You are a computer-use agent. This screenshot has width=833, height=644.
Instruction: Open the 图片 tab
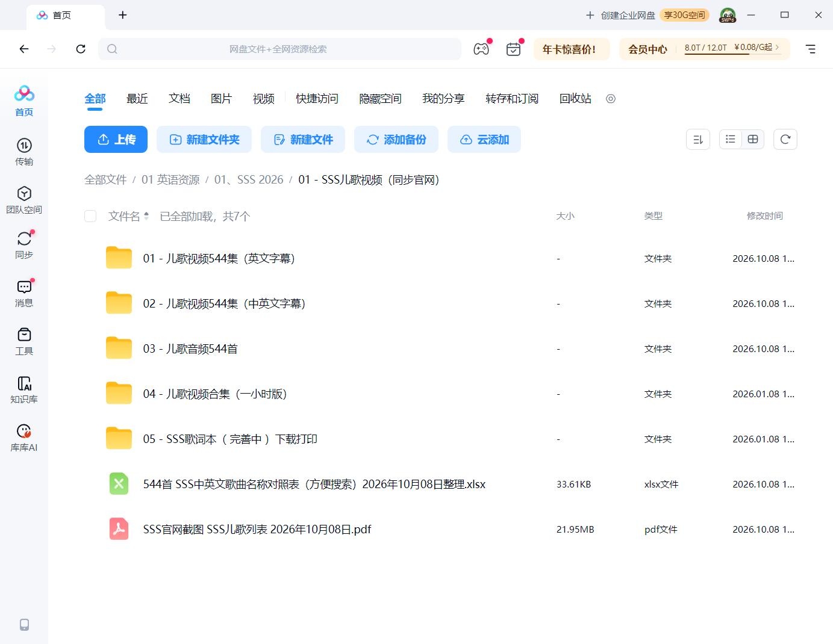click(x=222, y=99)
